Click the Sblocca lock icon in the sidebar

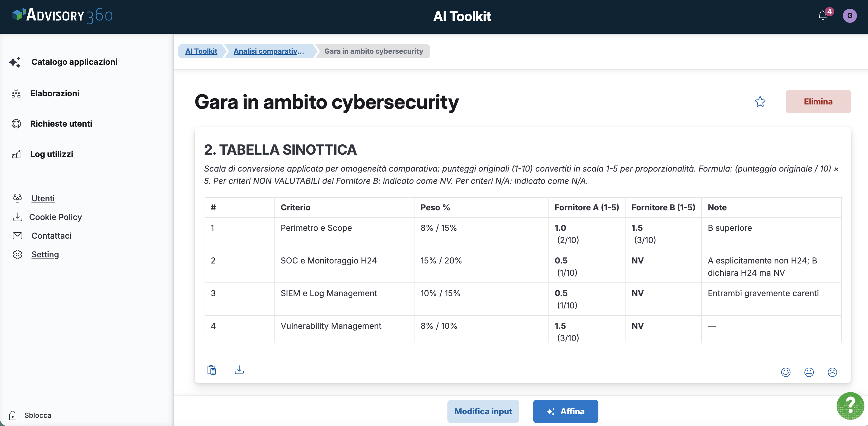[x=13, y=415]
